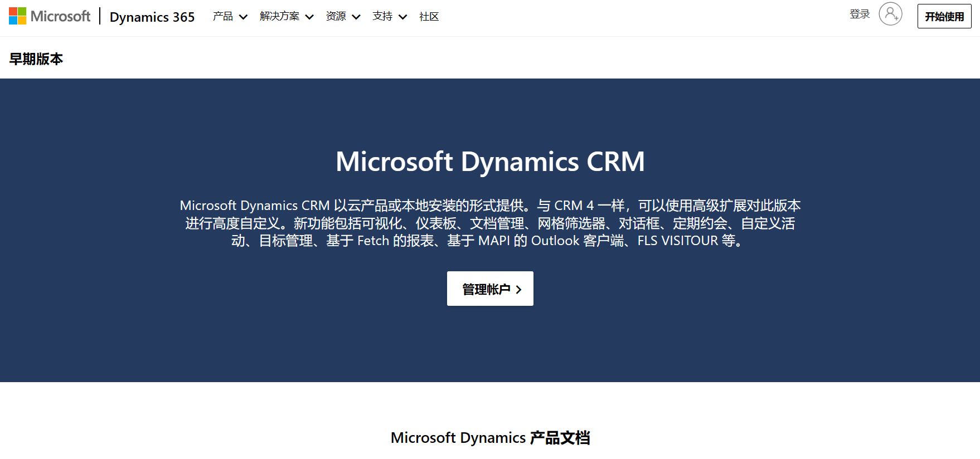980x459 pixels.
Task: Expand the 产品 dropdown menu
Action: 230,16
